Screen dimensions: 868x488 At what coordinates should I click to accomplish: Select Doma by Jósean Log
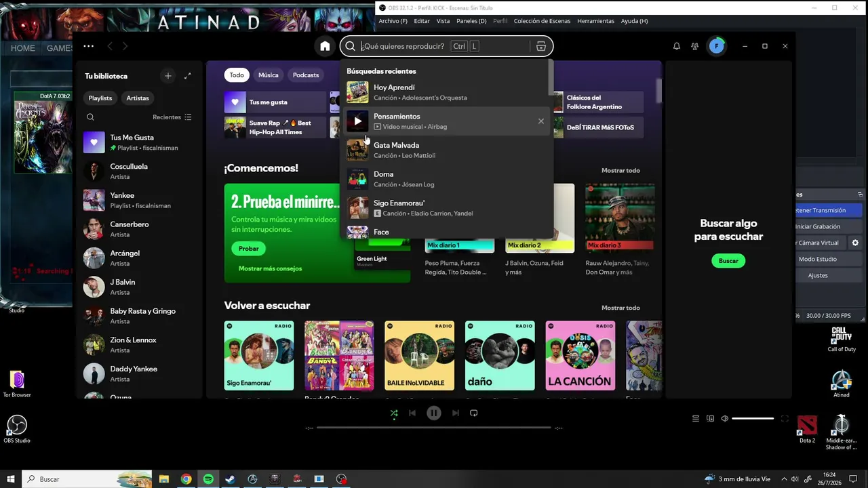(446, 179)
